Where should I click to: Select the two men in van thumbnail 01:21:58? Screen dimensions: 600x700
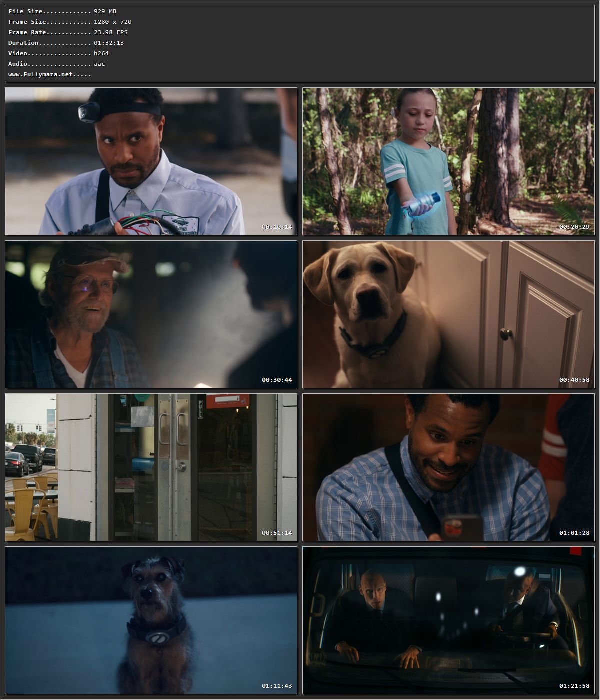pos(448,620)
